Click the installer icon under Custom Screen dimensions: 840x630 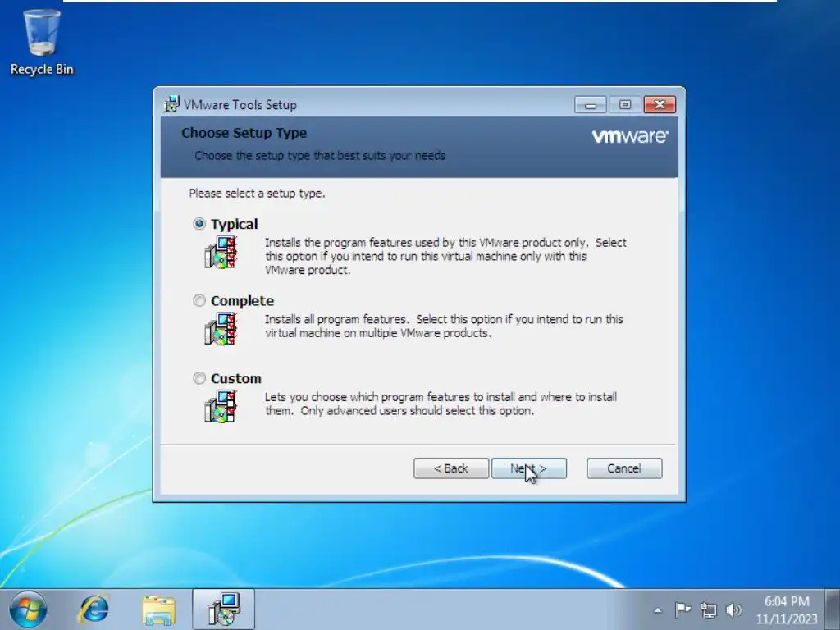point(220,407)
